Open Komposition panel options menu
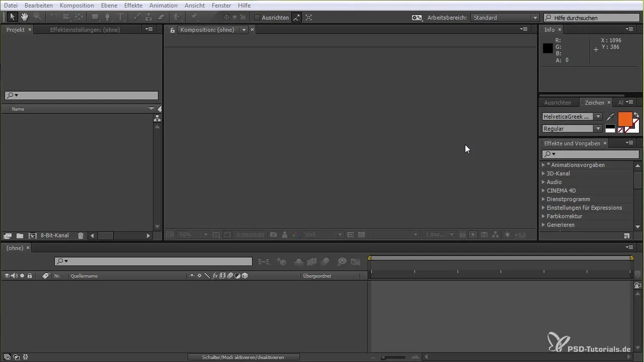The height and width of the screenshot is (362, 644). coord(524,30)
